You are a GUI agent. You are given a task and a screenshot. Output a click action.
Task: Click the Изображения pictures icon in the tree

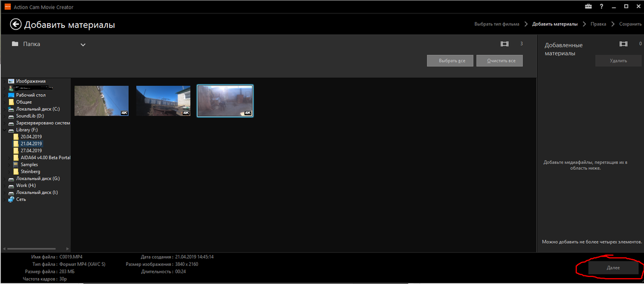[x=11, y=81]
